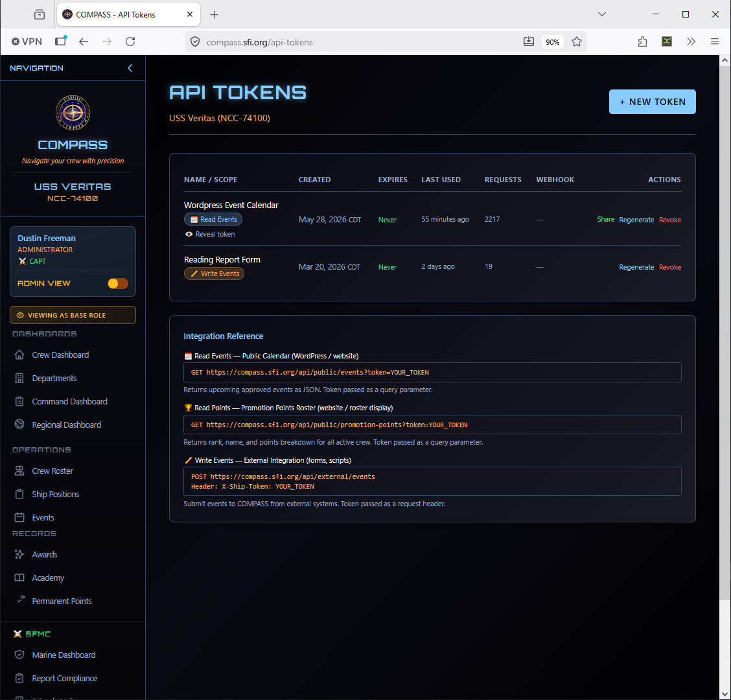731x700 pixels.
Task: Open Events calendar icon in sidebar
Action: point(19,517)
